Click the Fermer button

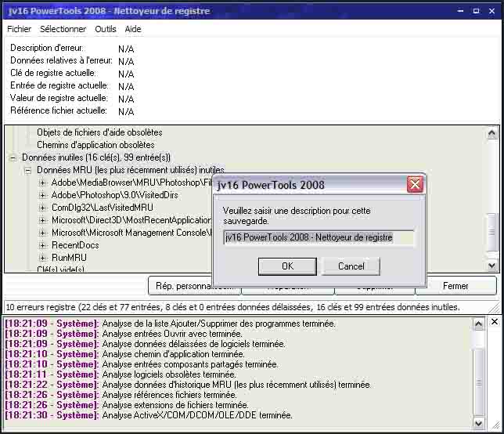[x=455, y=286]
